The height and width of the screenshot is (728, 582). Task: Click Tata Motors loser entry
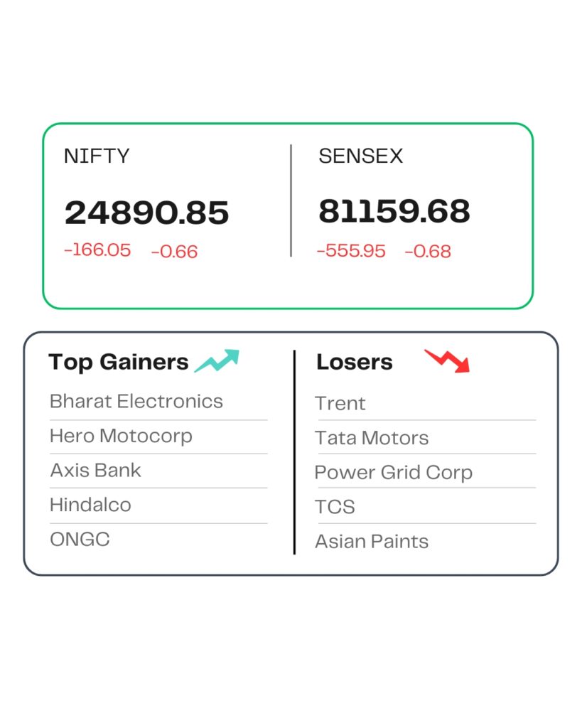[x=372, y=438]
